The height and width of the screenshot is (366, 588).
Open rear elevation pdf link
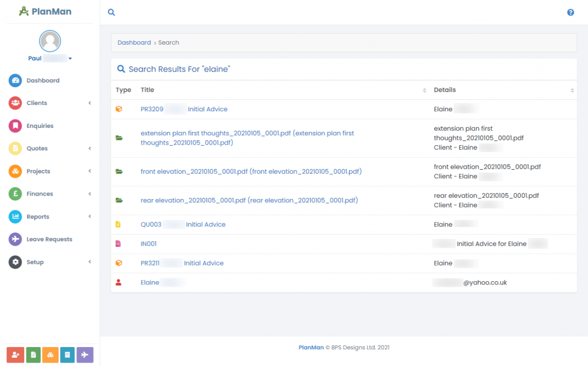pos(249,200)
